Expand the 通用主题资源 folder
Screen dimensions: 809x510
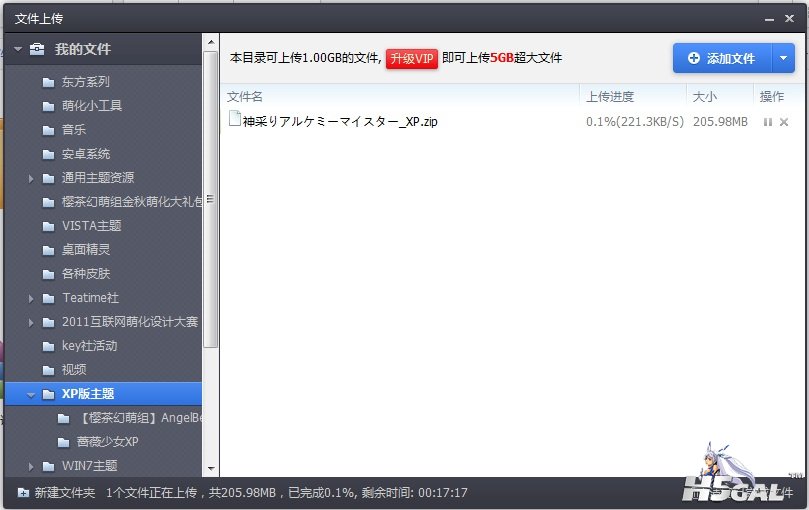coord(32,178)
